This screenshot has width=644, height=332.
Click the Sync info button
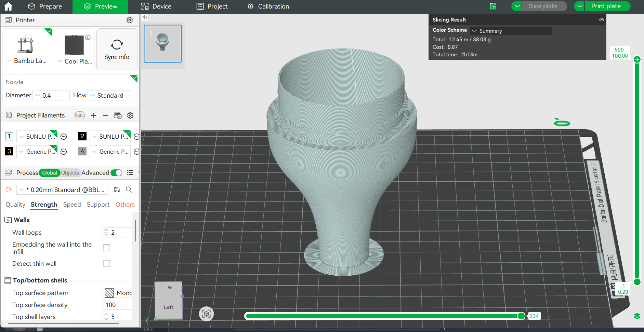117,49
